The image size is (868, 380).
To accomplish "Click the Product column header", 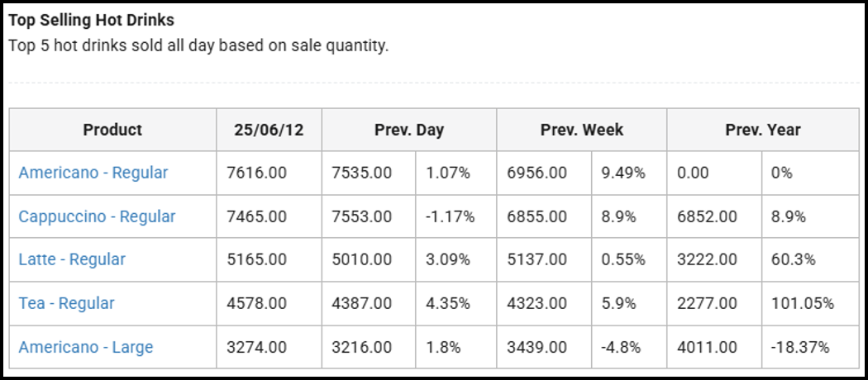I will pos(112,130).
